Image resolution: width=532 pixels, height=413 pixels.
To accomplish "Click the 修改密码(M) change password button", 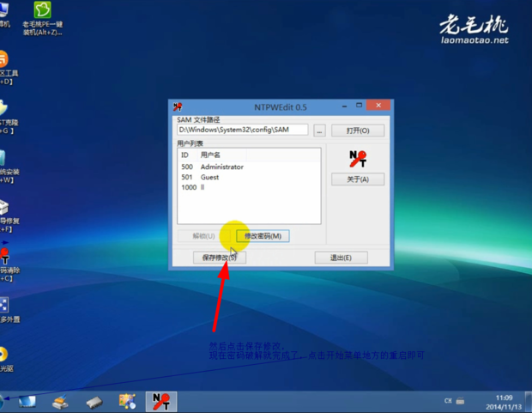I will coord(263,236).
